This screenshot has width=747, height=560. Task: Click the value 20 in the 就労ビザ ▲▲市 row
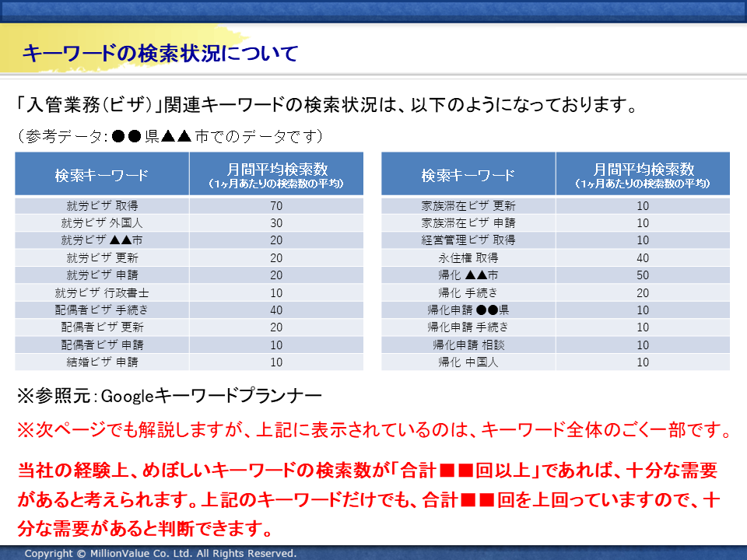(276, 240)
